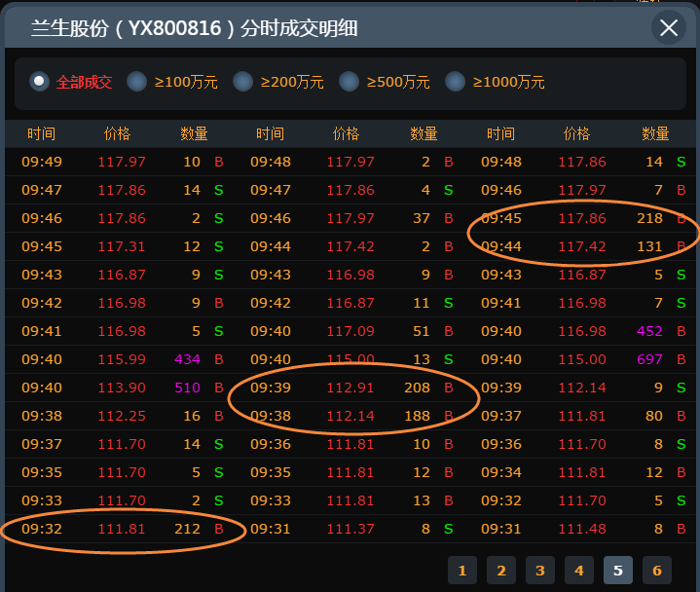Click price 115.99
700x592 pixels.
[x=122, y=359]
